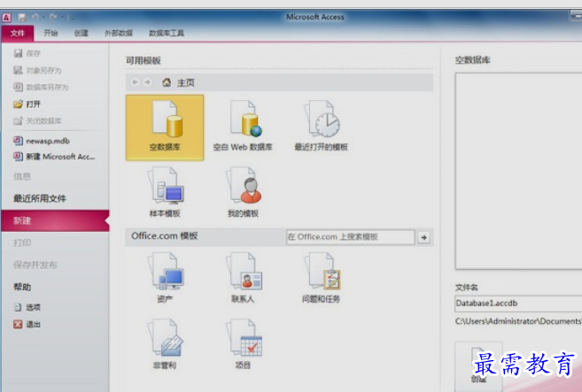This screenshot has height=392, width=582.
Task: Click 保存 Save in the backstage menu
Action: [x=27, y=53]
